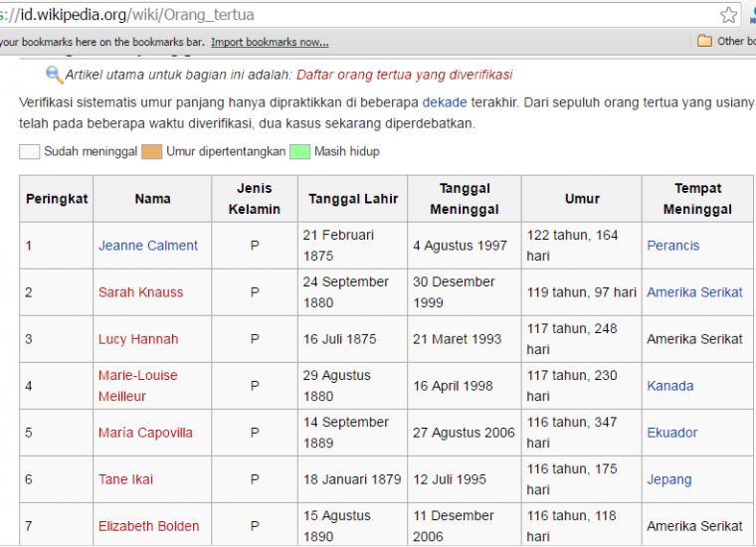
Task: Open Amerika Serikat link in Sarah Knauss row
Action: [694, 292]
